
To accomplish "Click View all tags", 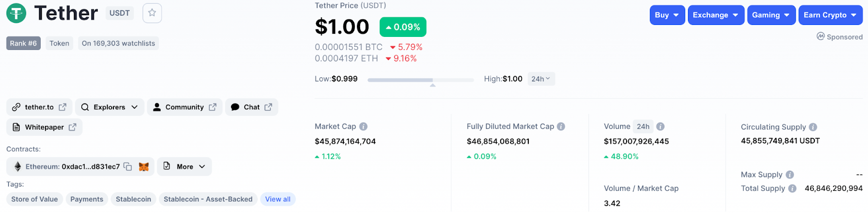I will tap(278, 199).
